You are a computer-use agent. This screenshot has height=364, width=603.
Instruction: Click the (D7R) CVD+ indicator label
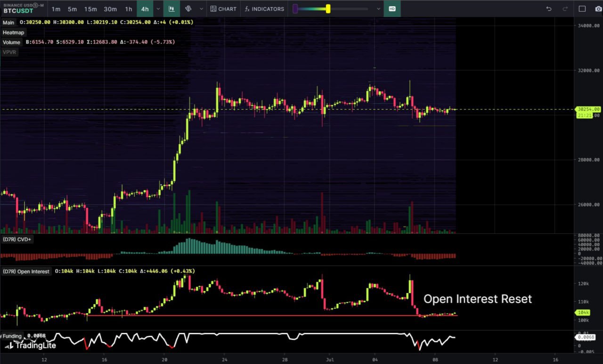pyautogui.click(x=16, y=240)
